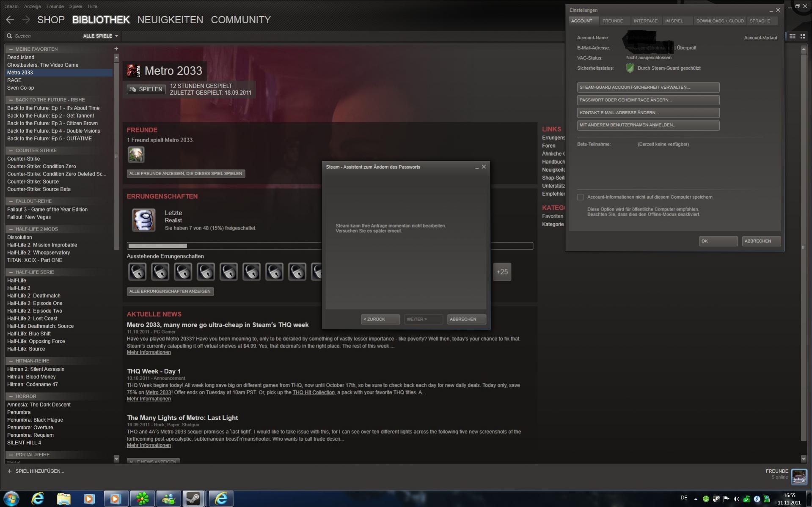Screen dimensions: 812x507
Task: Click ZURÜCK in password wizard
Action: coord(380,319)
